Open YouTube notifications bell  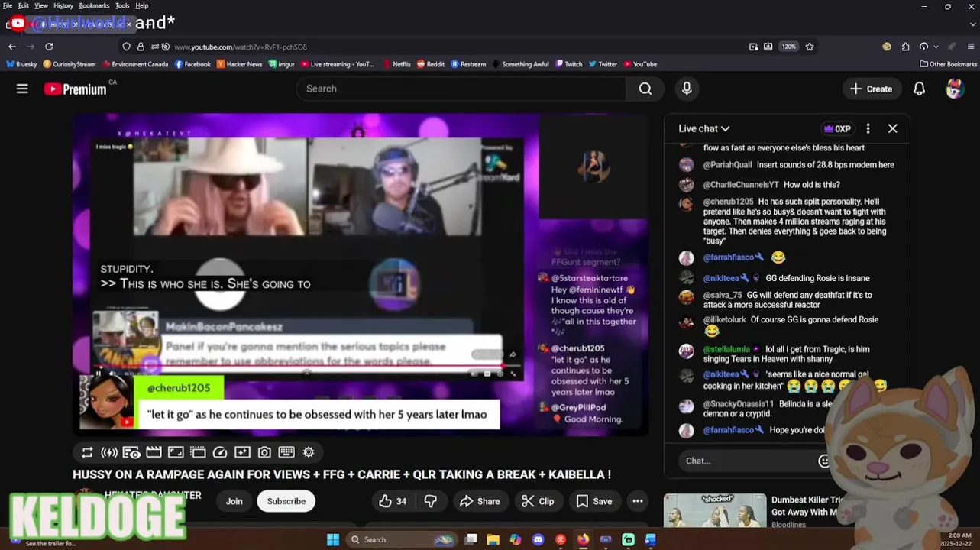(920, 89)
